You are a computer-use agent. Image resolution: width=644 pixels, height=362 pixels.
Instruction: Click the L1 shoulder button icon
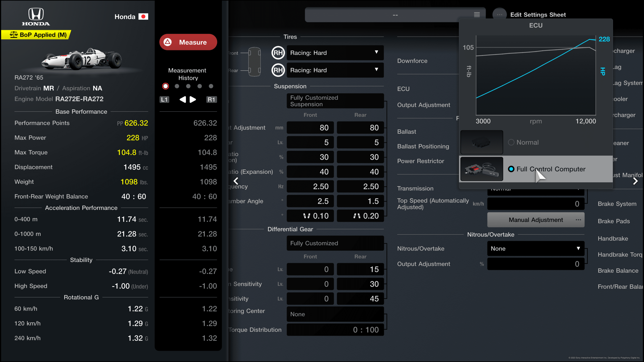tap(164, 99)
